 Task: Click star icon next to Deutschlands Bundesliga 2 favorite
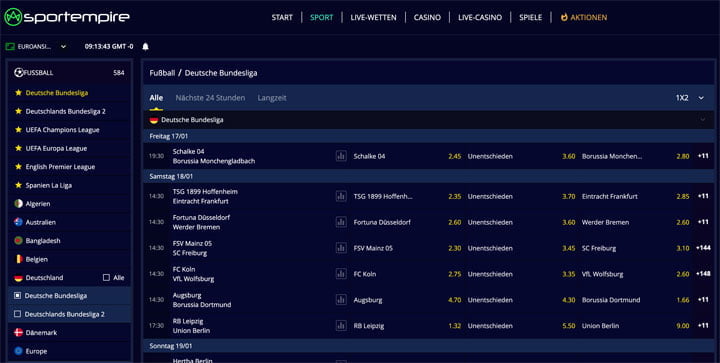[18, 111]
